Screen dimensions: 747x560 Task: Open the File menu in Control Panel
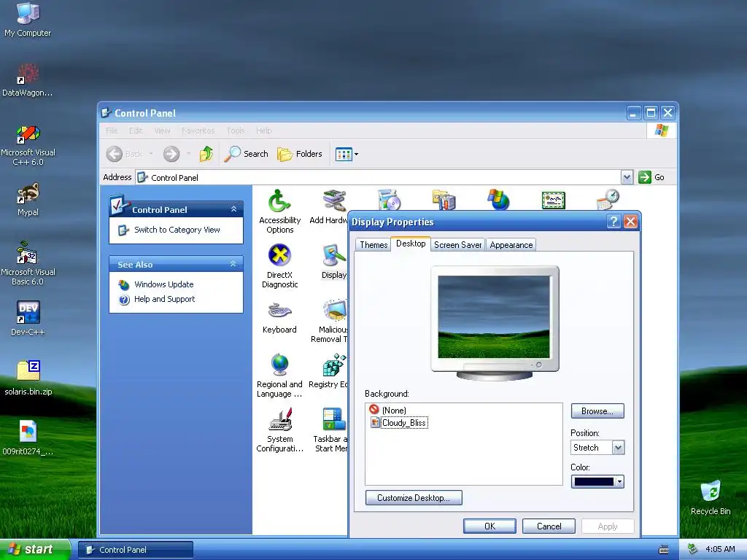(112, 131)
